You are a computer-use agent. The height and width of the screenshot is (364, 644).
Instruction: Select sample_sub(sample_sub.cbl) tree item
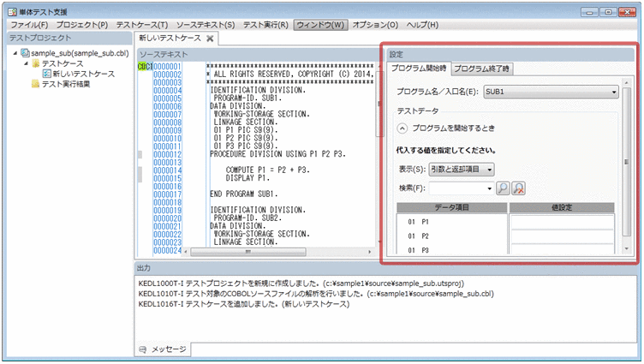80,53
